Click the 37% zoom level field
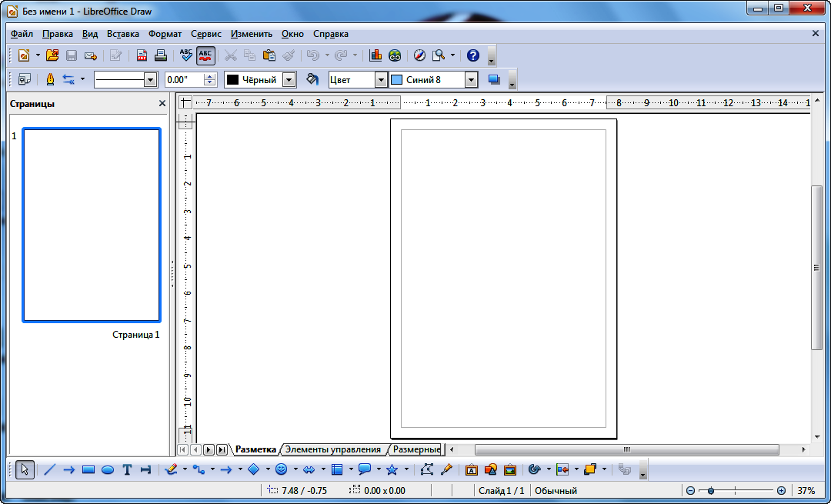 coord(806,491)
